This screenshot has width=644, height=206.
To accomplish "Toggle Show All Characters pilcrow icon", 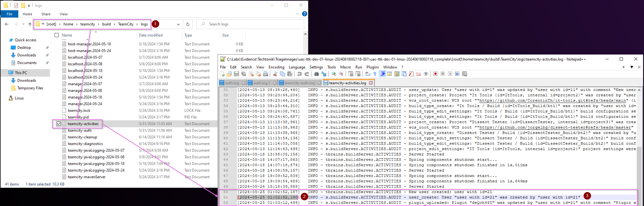I will pyautogui.click(x=375, y=74).
